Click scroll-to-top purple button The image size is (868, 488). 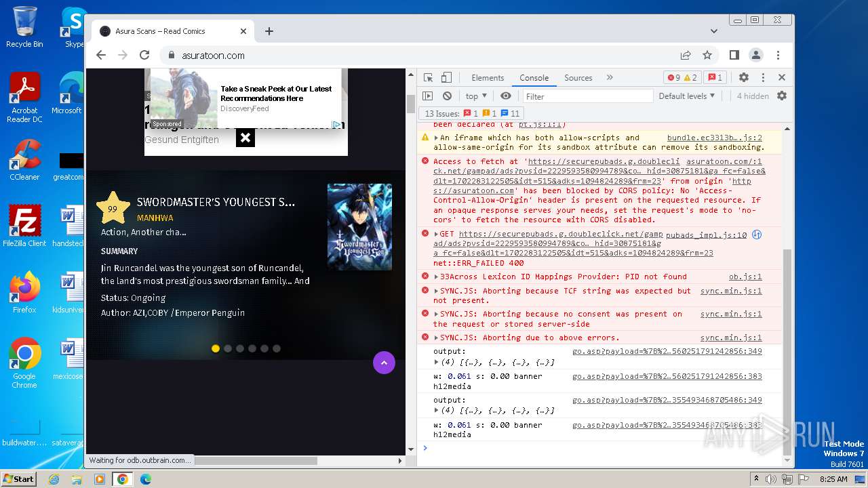(x=384, y=363)
